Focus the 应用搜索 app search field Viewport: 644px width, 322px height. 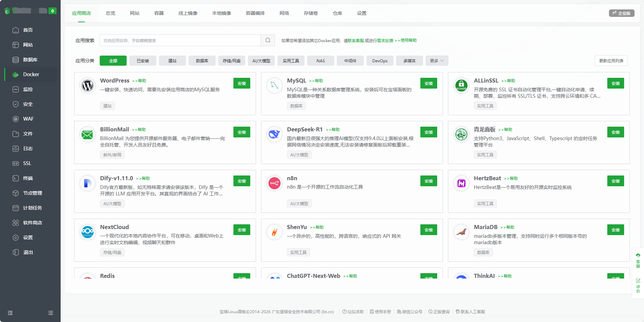[180, 40]
